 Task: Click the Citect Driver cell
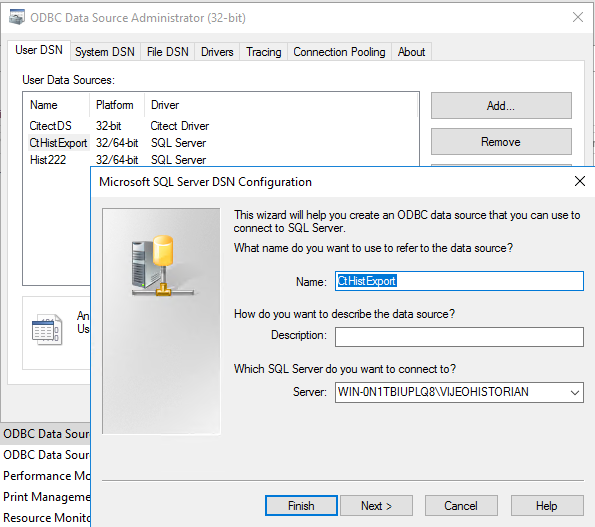click(x=179, y=126)
